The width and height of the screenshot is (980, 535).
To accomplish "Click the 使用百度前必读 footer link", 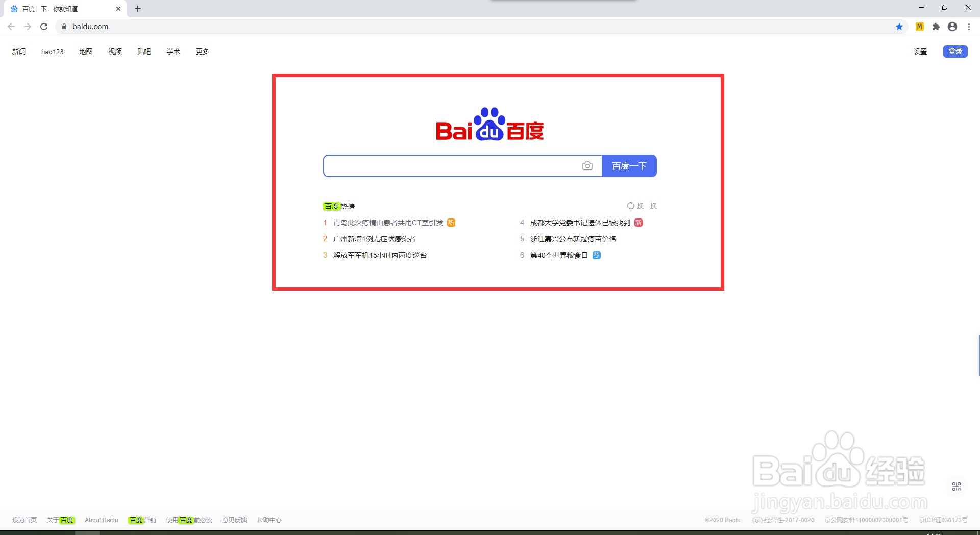I will click(189, 520).
